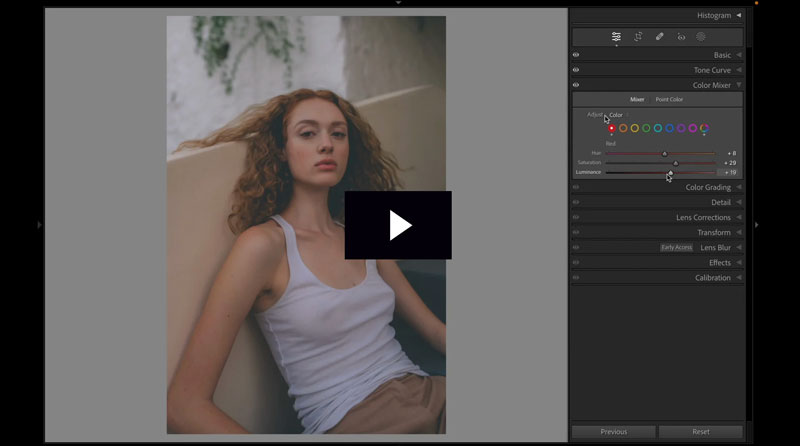Choose the Healing brush tool
This screenshot has height=446, width=800.
(659, 37)
